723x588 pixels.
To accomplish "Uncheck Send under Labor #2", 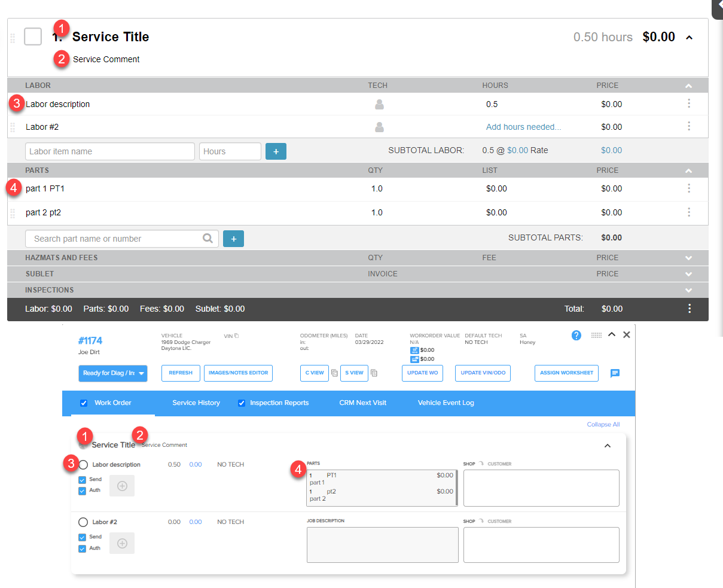I will coord(82,537).
